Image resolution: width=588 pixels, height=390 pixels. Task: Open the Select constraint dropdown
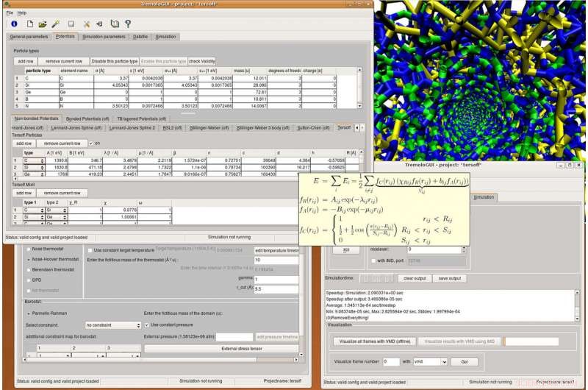coord(113,325)
